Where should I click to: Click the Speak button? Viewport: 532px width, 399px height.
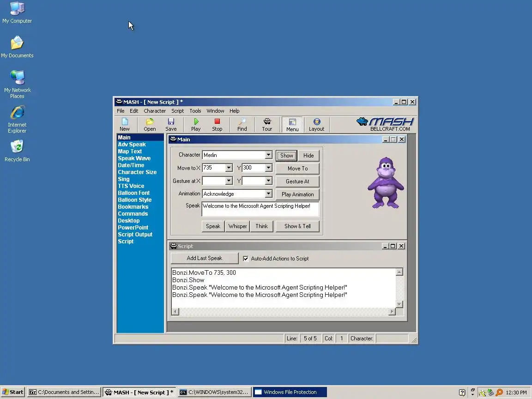click(213, 226)
